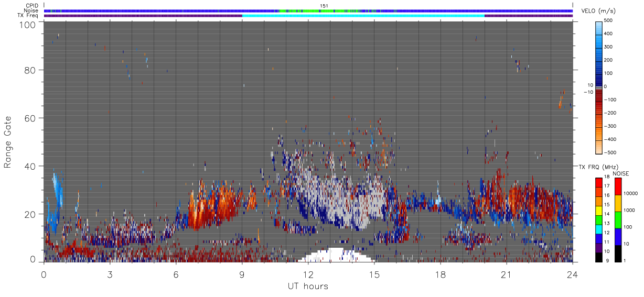Click the "20" tick label on the Range Gate axis
Viewport: 644px width, 297px height.
click(x=30, y=214)
